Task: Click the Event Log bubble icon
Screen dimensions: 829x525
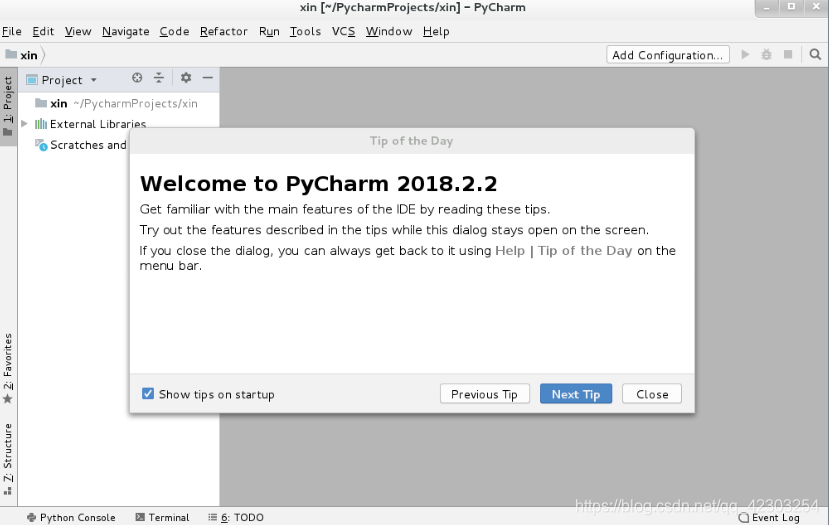Action: (743, 518)
